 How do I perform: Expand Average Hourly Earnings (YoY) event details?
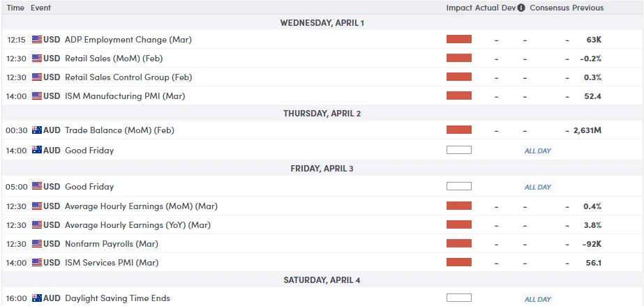coord(137,225)
